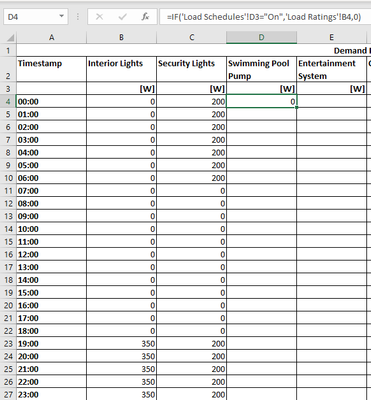Click the Entertainment System header cell
The height and width of the screenshot is (400, 371).
(x=331, y=69)
